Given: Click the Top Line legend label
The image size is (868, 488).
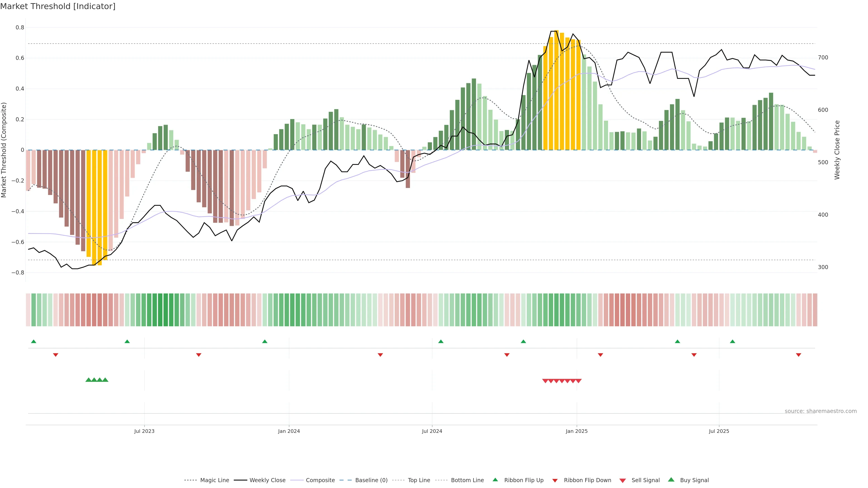Looking at the screenshot, I should 419,480.
